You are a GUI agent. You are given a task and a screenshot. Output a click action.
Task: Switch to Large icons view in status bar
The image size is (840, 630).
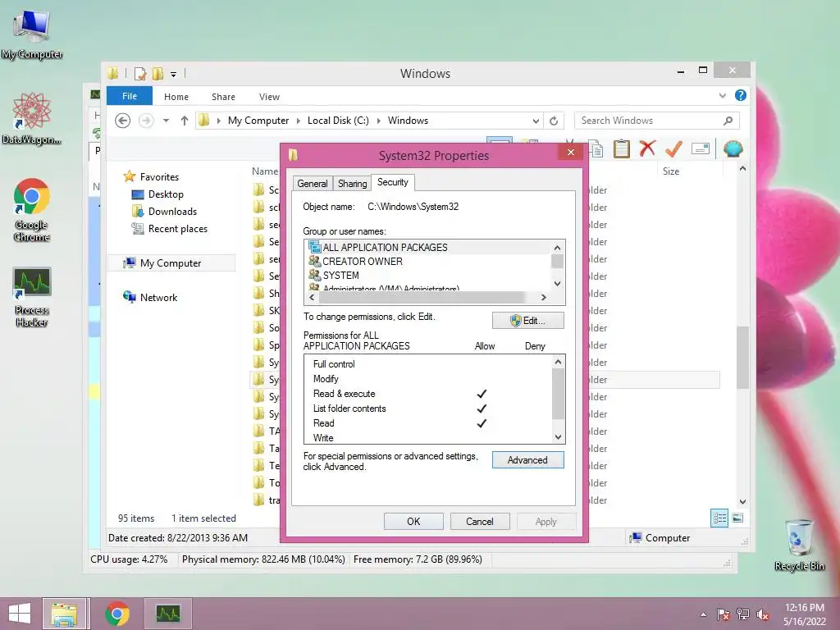coord(737,518)
